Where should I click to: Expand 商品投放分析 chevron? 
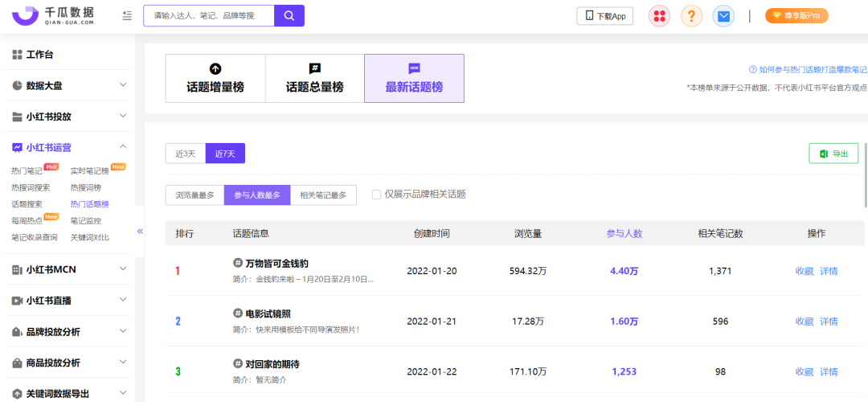[123, 362]
